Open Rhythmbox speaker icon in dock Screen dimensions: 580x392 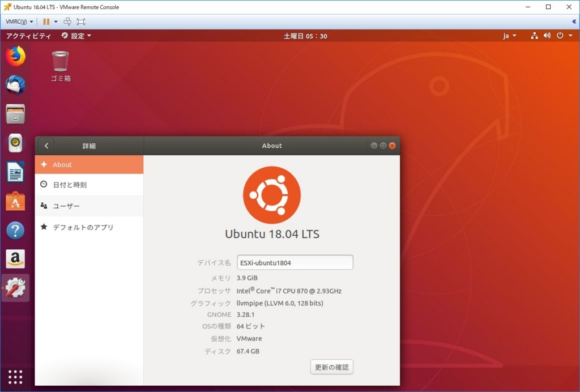pyautogui.click(x=15, y=143)
